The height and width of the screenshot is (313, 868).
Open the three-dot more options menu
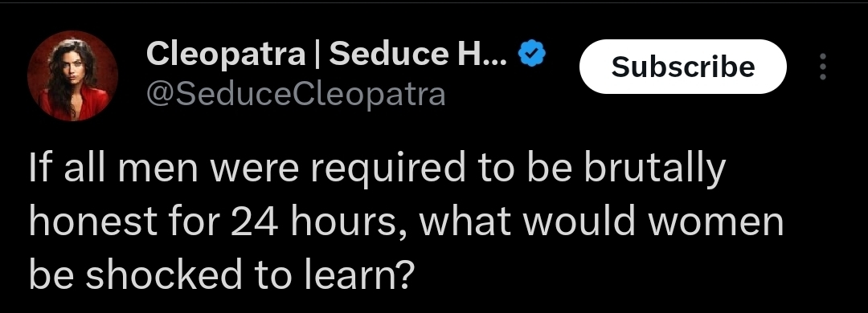click(823, 67)
